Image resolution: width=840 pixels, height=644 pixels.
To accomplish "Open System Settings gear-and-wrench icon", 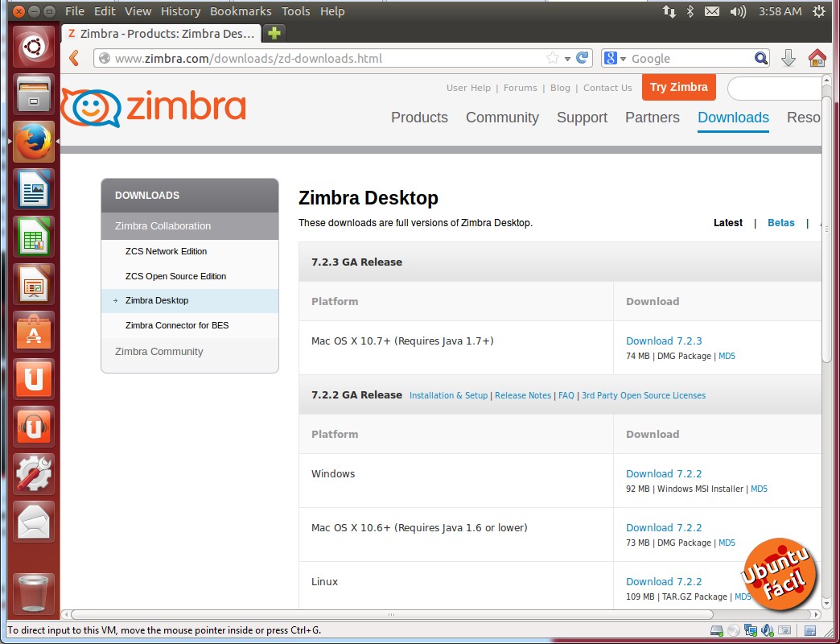I will (x=34, y=473).
